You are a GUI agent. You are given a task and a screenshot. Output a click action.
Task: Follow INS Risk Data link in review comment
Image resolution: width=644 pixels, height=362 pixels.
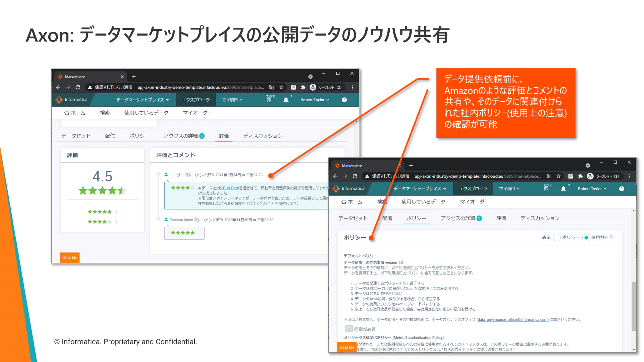tap(227, 188)
